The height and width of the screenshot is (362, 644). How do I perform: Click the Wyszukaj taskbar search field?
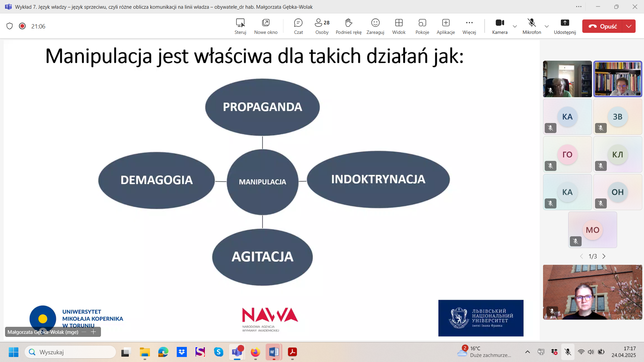[x=70, y=352]
